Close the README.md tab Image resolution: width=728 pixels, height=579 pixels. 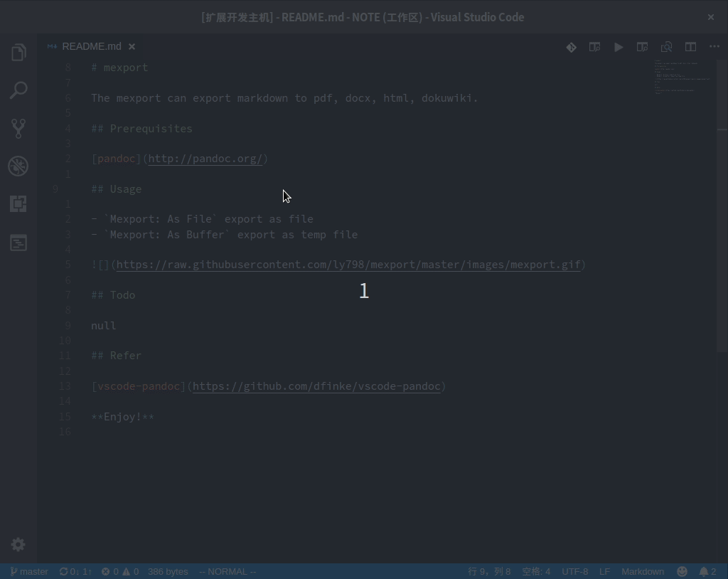(132, 46)
